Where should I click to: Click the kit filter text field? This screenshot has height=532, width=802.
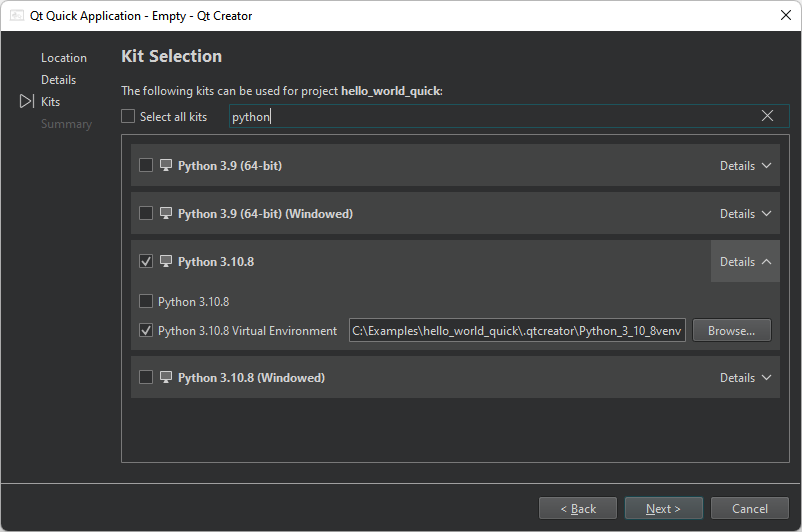tap(490, 117)
